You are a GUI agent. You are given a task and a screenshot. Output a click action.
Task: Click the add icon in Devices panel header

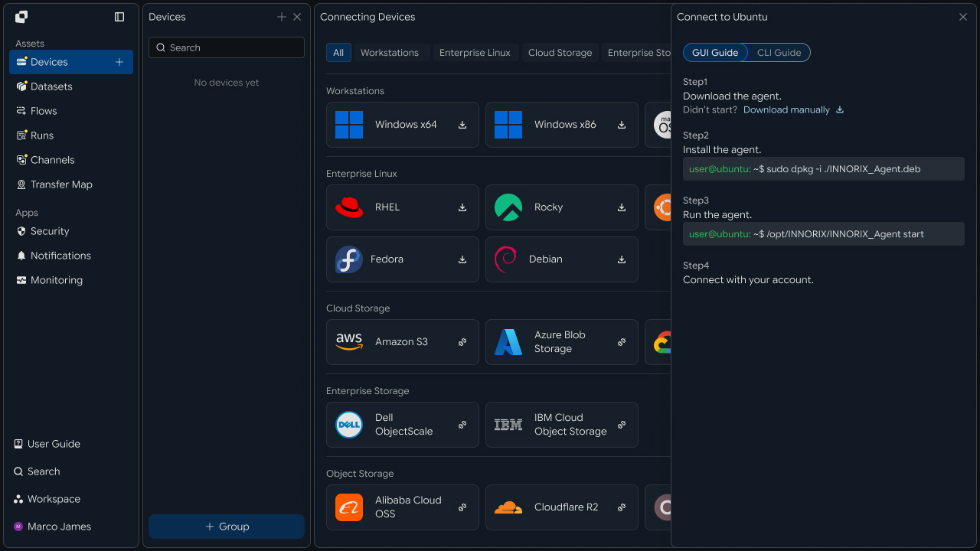pos(282,17)
